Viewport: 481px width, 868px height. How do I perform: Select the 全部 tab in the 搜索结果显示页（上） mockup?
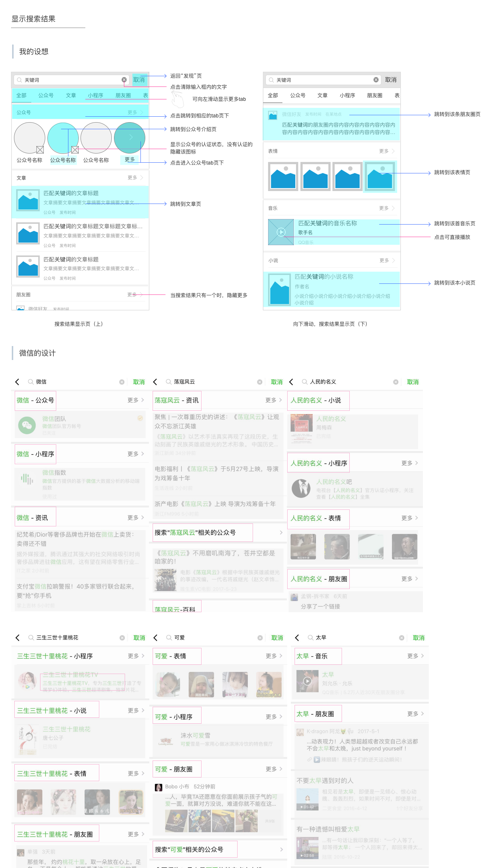21,95
